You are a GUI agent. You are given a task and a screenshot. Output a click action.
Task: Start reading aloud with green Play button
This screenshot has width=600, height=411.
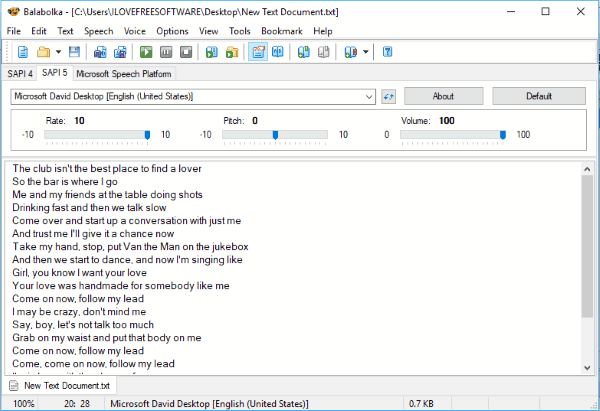pyautogui.click(x=146, y=52)
